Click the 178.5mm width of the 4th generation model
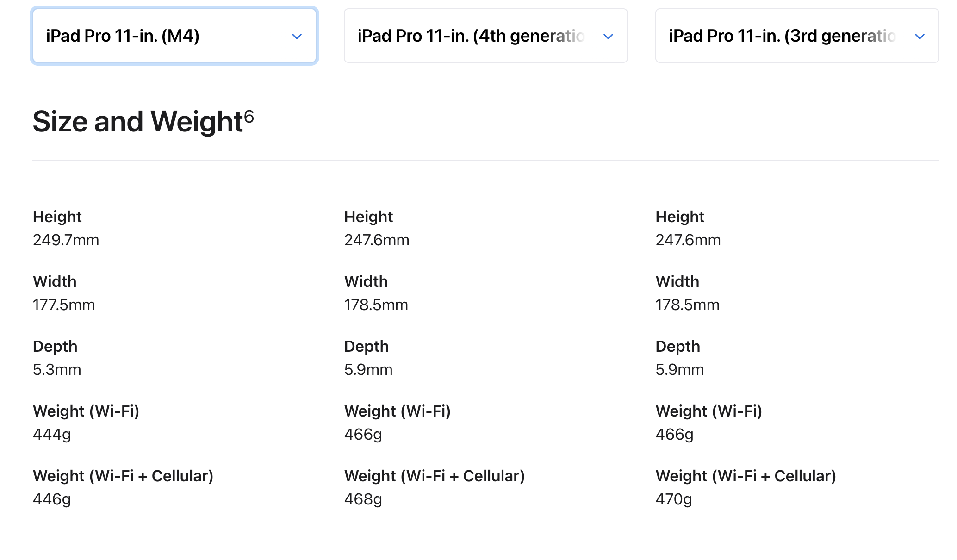Viewport: 957px width, 560px height. pos(376,305)
